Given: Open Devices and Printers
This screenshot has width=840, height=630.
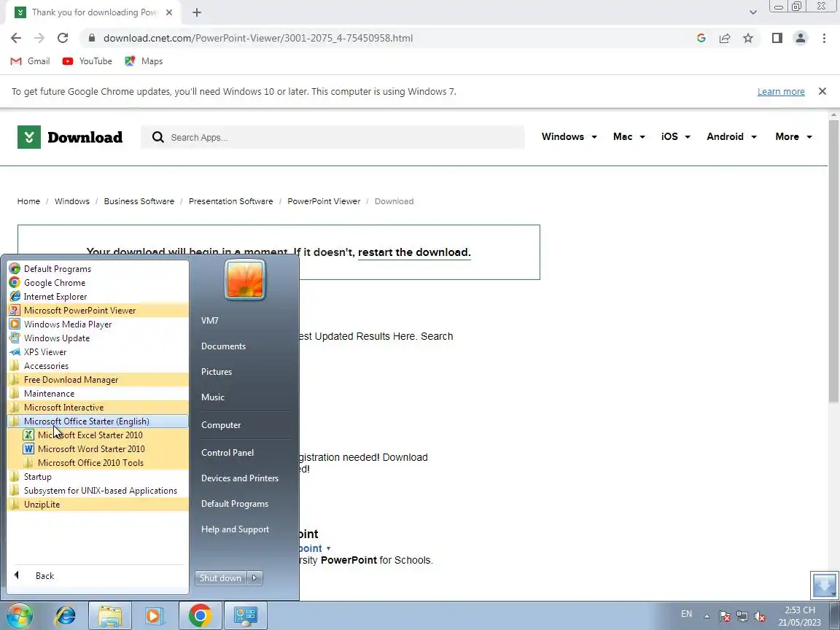Looking at the screenshot, I should 239,478.
